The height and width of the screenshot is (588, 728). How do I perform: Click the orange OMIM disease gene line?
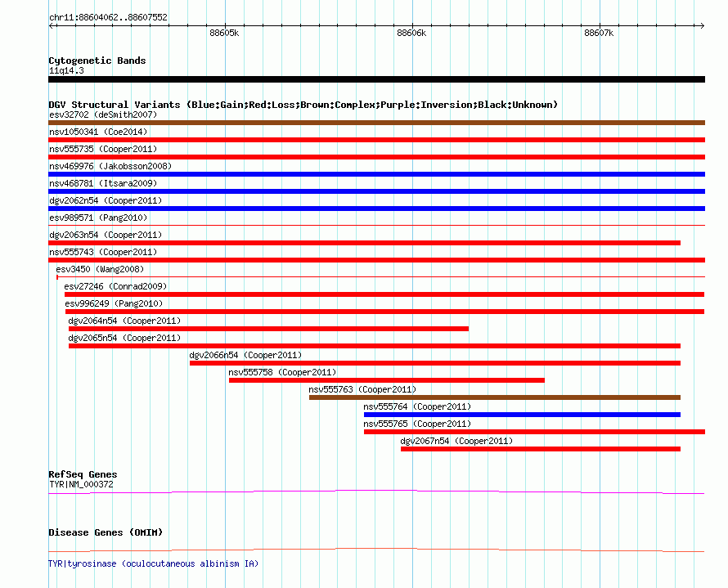click(x=376, y=550)
